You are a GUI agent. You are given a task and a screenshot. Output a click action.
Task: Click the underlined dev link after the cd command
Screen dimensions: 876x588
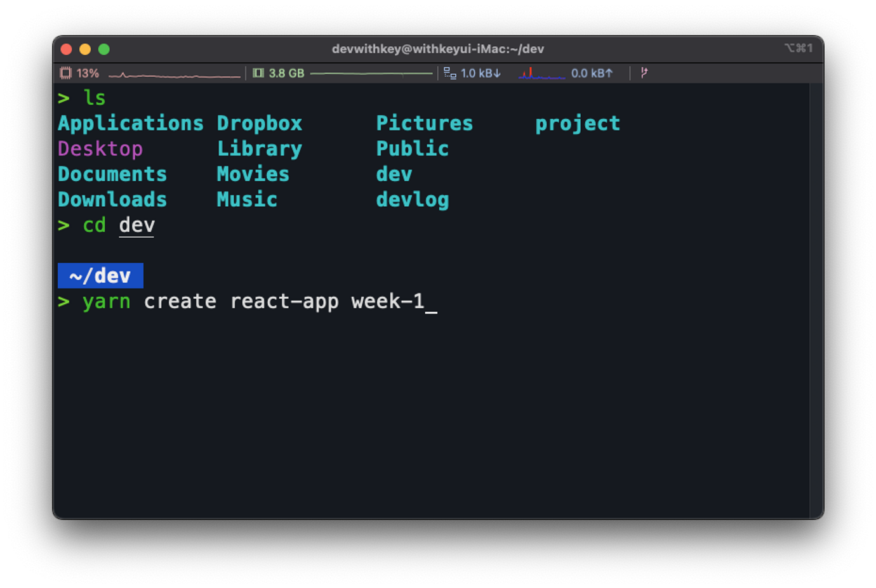coord(136,225)
